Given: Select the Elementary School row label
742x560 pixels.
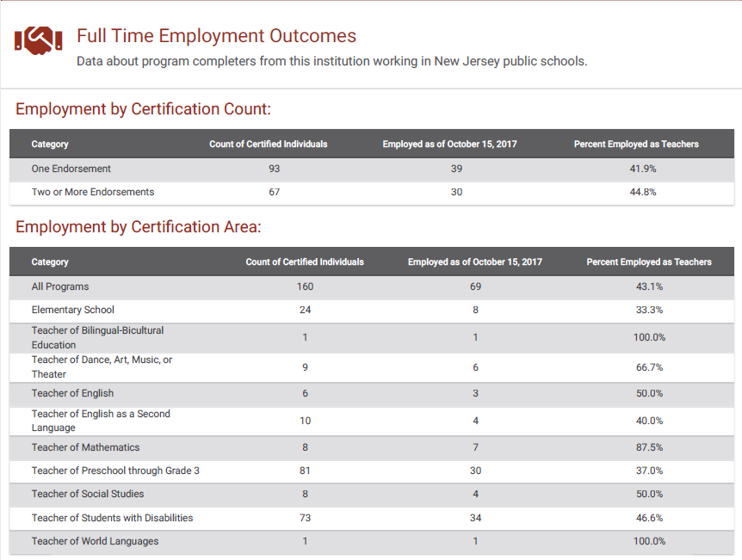Looking at the screenshot, I should point(73,310).
